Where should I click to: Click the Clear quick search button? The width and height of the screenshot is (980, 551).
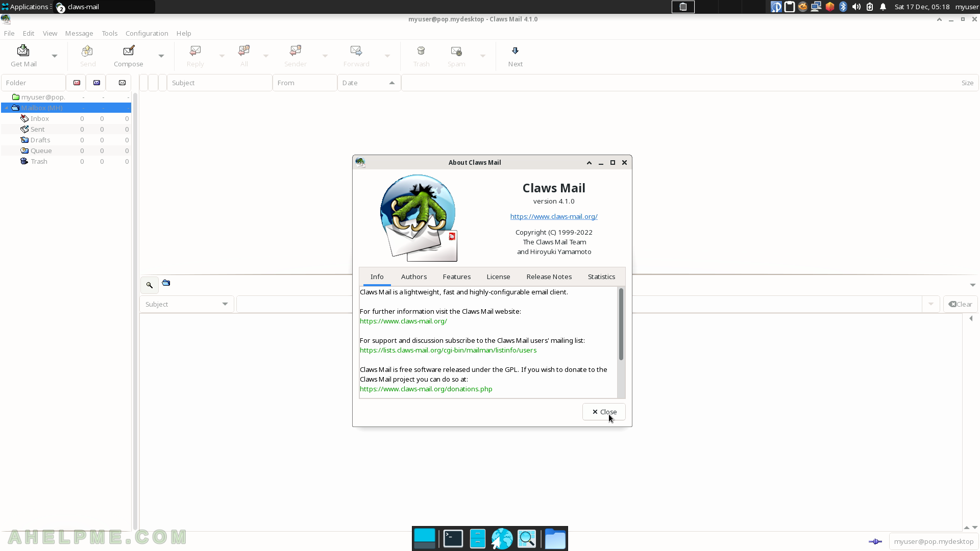pos(961,304)
